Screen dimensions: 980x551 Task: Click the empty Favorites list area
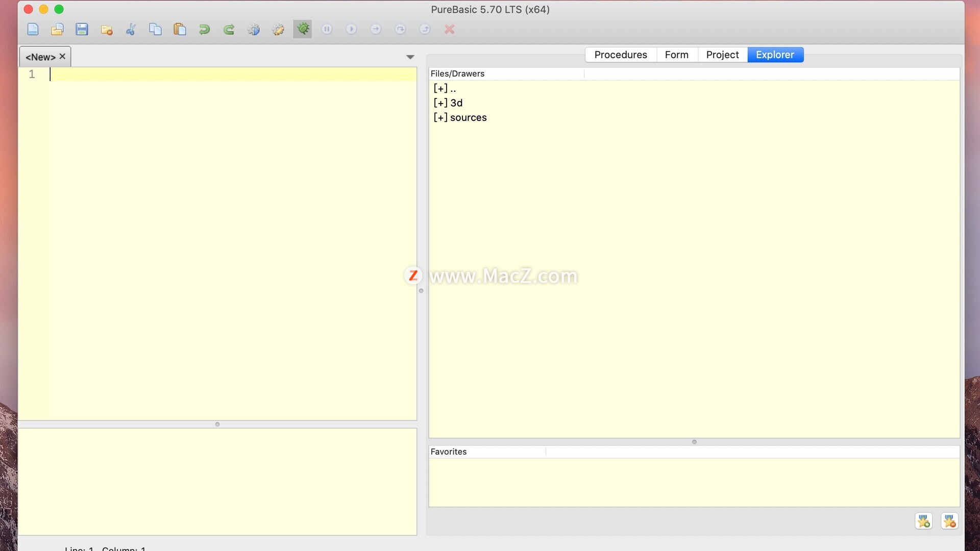(x=694, y=482)
